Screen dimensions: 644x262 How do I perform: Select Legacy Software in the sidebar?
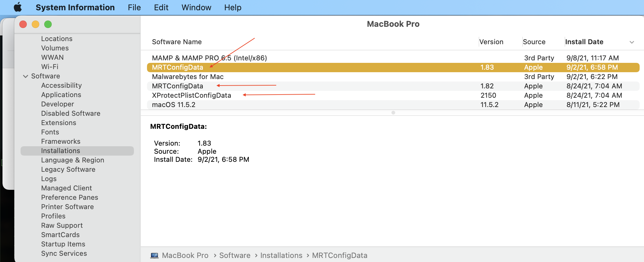point(68,169)
